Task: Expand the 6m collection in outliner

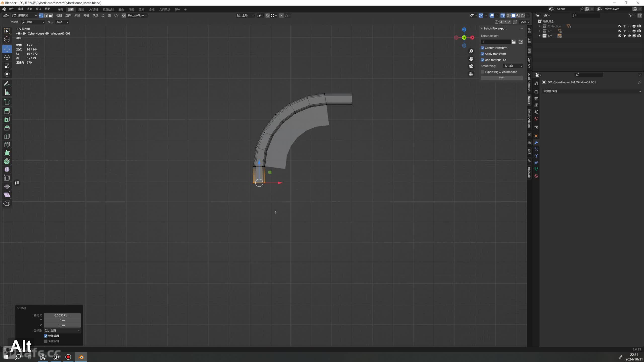Action: pos(540,36)
